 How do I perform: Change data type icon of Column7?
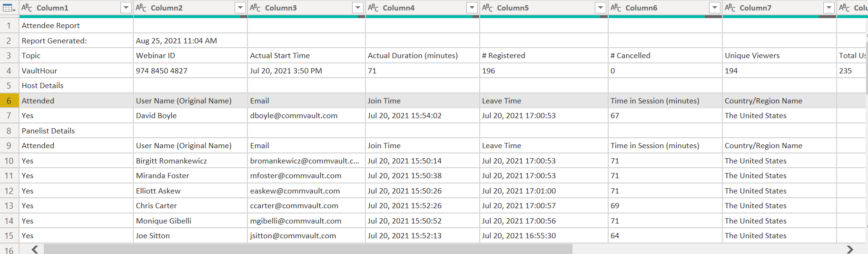pos(730,8)
